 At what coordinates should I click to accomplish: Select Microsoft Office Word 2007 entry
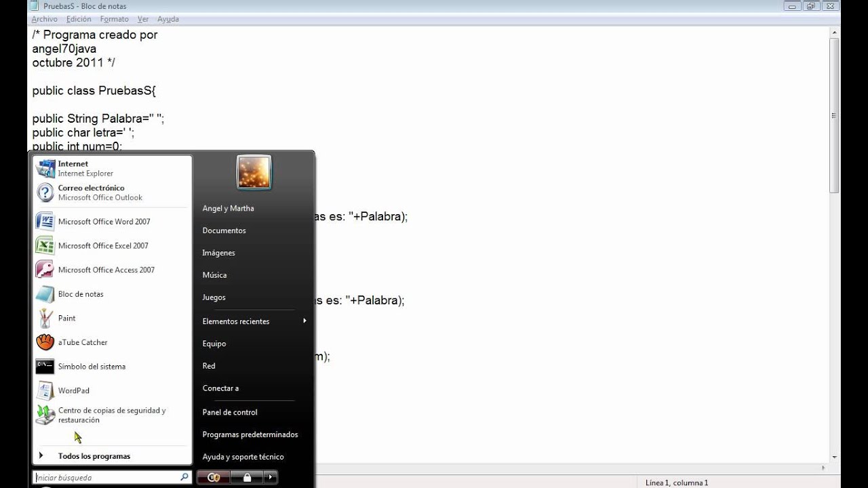click(104, 222)
